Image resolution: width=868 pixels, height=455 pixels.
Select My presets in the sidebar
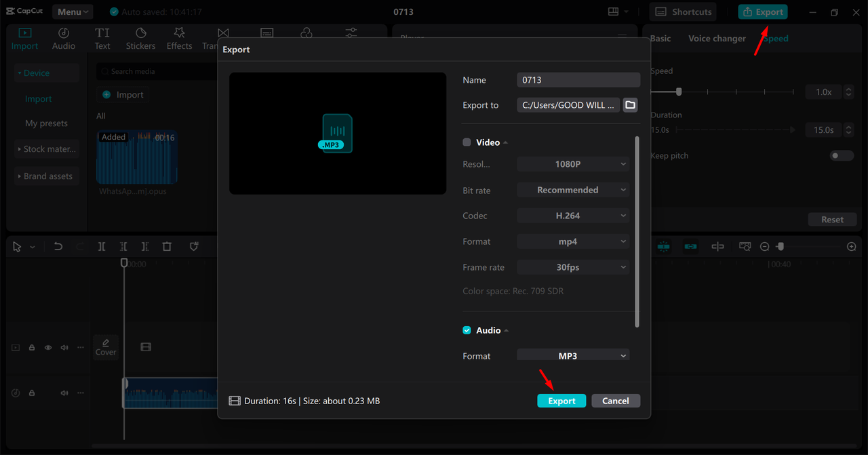pyautogui.click(x=47, y=123)
